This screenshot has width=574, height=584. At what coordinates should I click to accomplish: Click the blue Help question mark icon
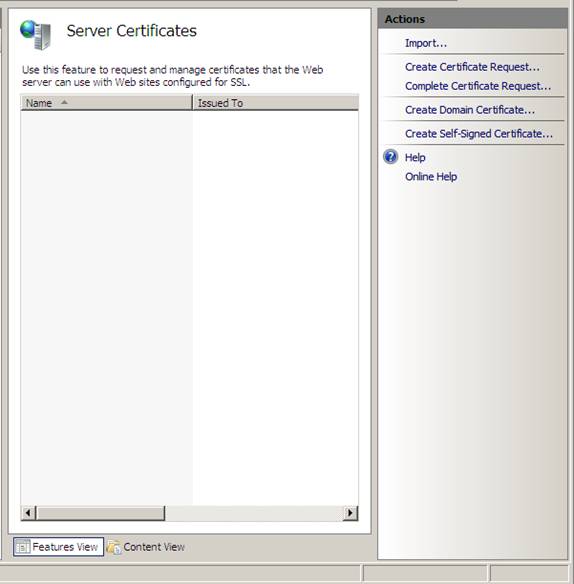[390, 157]
